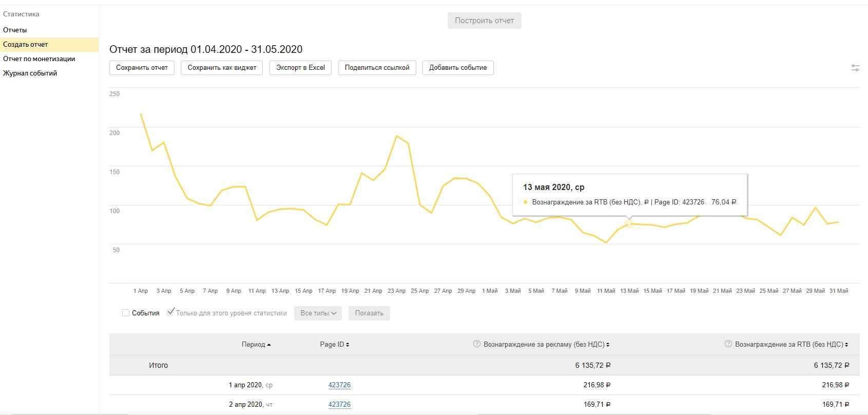Click the Сохранить отчет button
The height and width of the screenshot is (415, 868).
click(142, 68)
